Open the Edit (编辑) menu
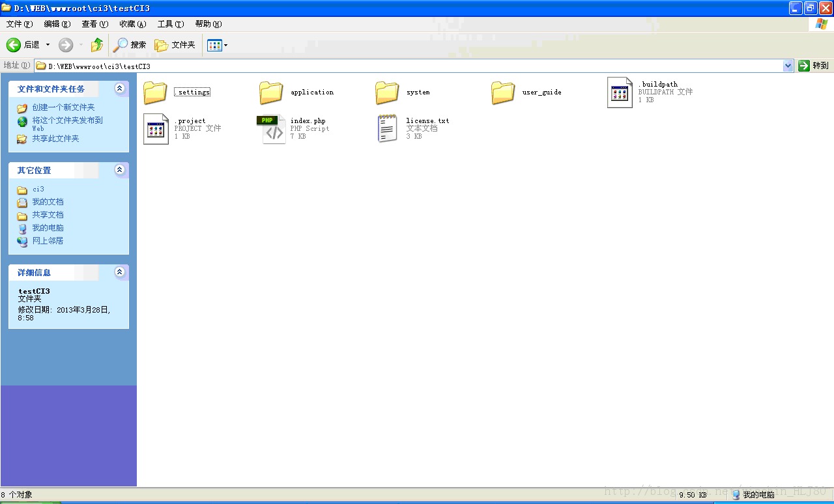The height and width of the screenshot is (504, 834). [57, 24]
